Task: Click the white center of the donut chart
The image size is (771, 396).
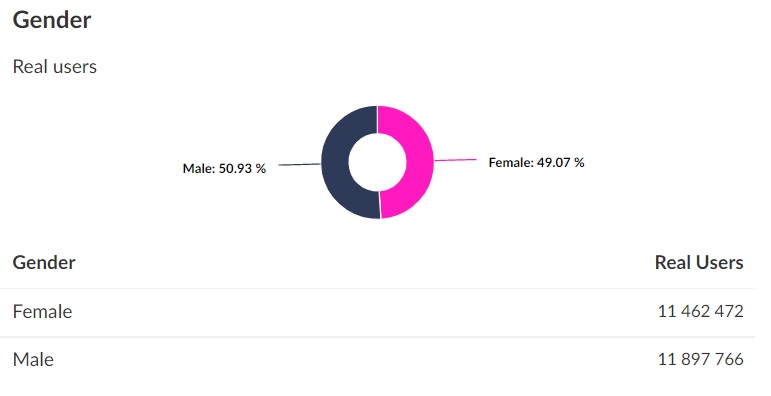Action: point(378,162)
